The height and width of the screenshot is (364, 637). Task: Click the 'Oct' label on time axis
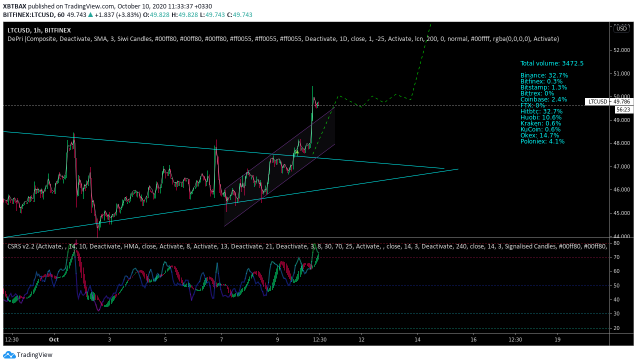tap(54, 339)
